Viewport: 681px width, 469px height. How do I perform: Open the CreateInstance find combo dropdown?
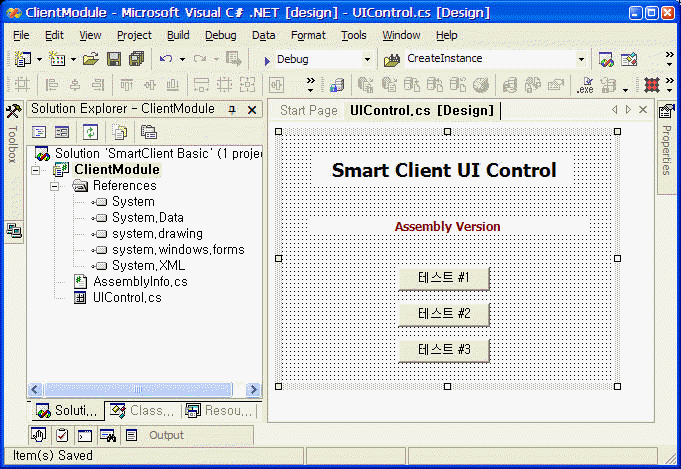(581, 59)
